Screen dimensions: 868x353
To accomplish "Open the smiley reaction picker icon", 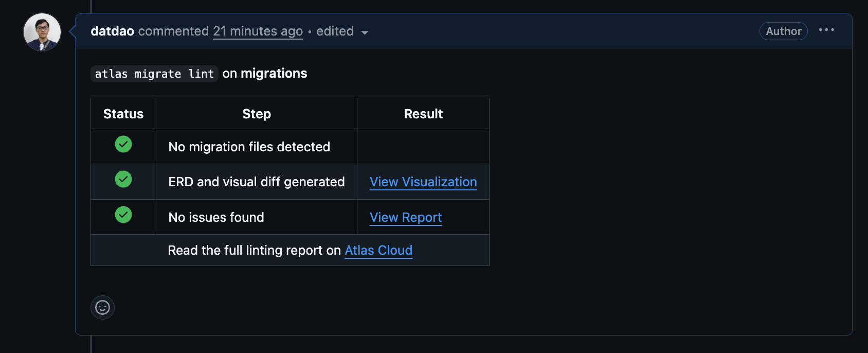I will point(102,307).
